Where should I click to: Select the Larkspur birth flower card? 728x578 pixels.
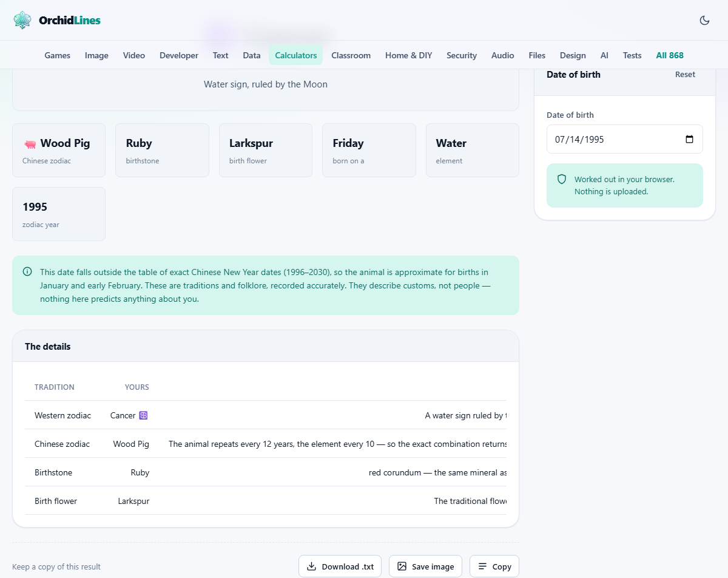(x=266, y=151)
